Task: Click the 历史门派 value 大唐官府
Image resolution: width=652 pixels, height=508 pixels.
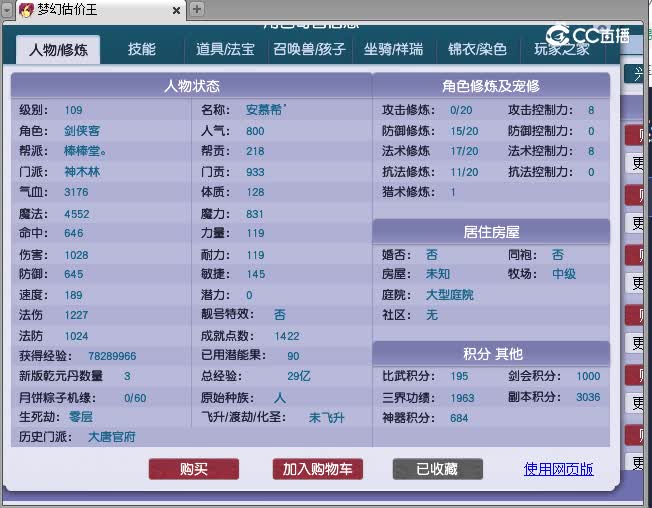Action: (x=112, y=437)
